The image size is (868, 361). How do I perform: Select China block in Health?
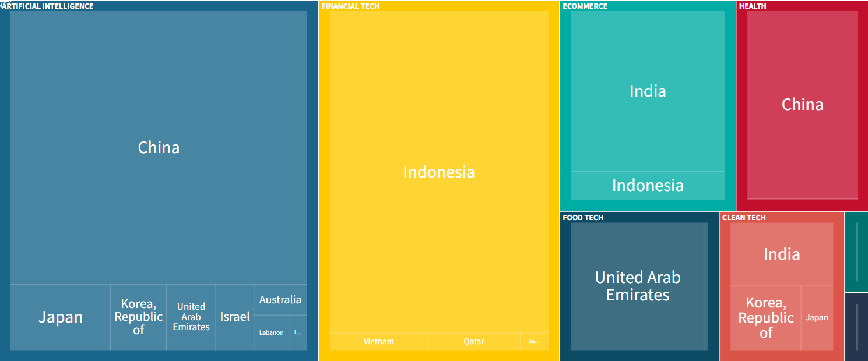803,105
